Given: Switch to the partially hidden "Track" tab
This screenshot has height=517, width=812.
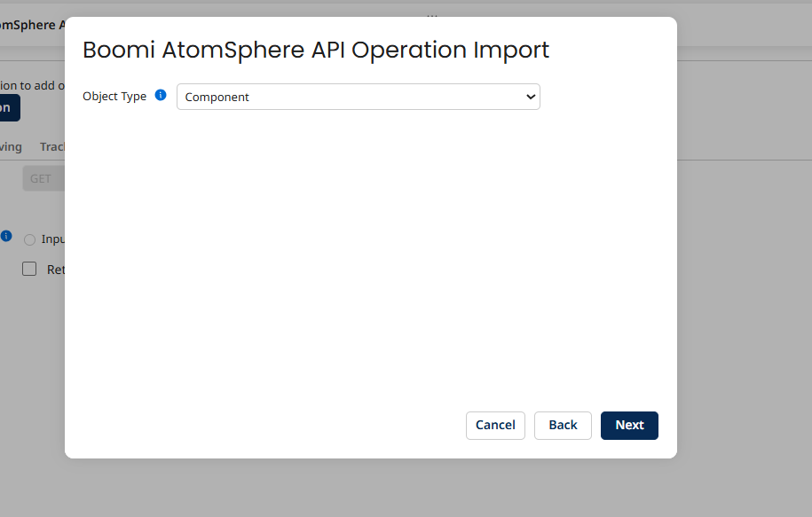Looking at the screenshot, I should [x=51, y=147].
